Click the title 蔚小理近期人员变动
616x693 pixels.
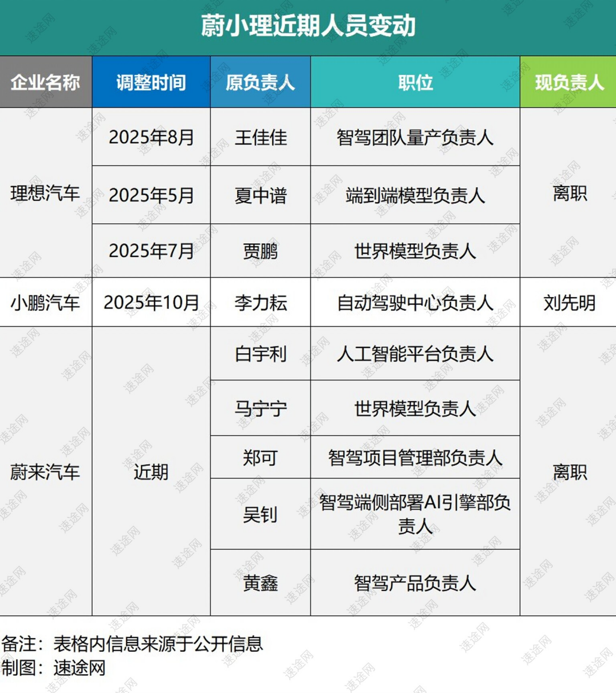coord(308,26)
